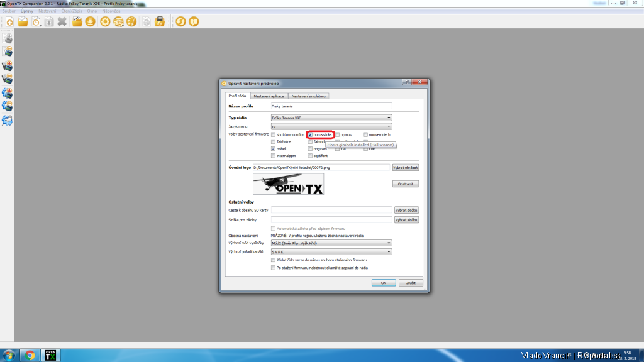Click blue gear sidebar icon with red arrow
This screenshot has height=362, width=644.
(x=8, y=93)
